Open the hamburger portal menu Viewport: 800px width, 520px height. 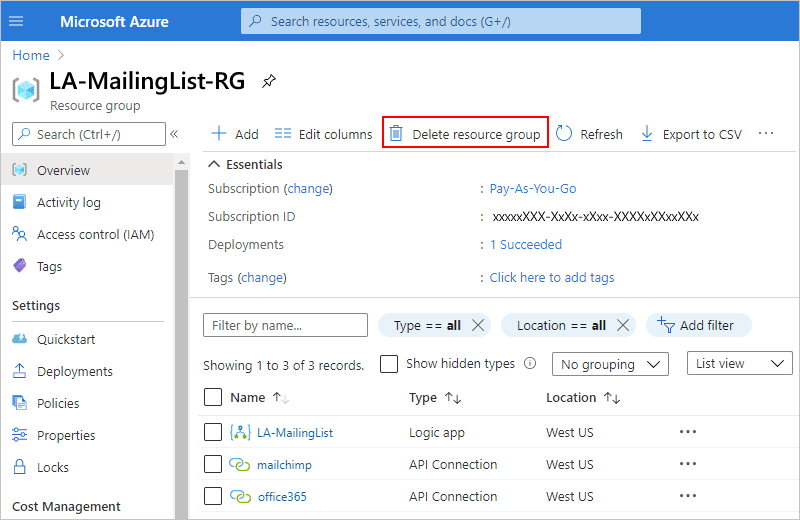click(16, 21)
